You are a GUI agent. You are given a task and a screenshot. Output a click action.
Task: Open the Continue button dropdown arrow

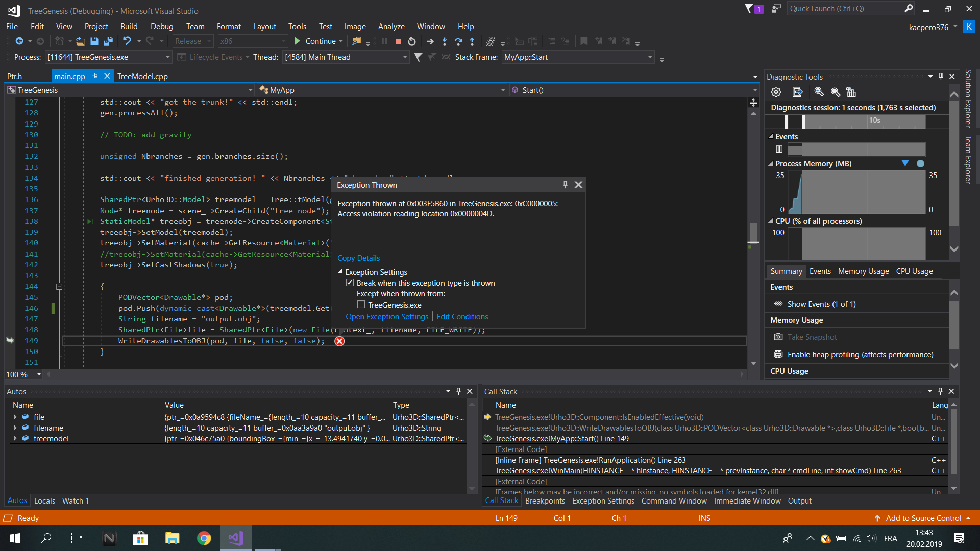coord(341,41)
